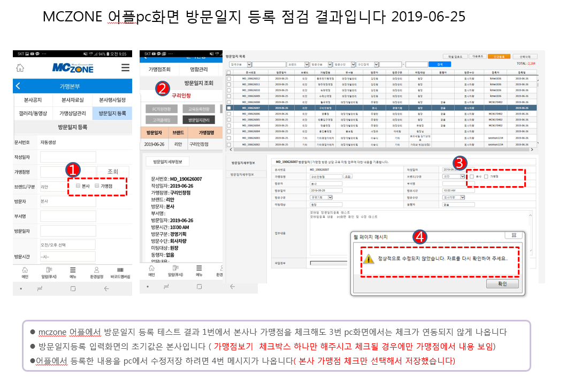566x392 pixels.
Task: Open 알람(푸시) in the middle phone's bottom bar
Action: tap(175, 271)
